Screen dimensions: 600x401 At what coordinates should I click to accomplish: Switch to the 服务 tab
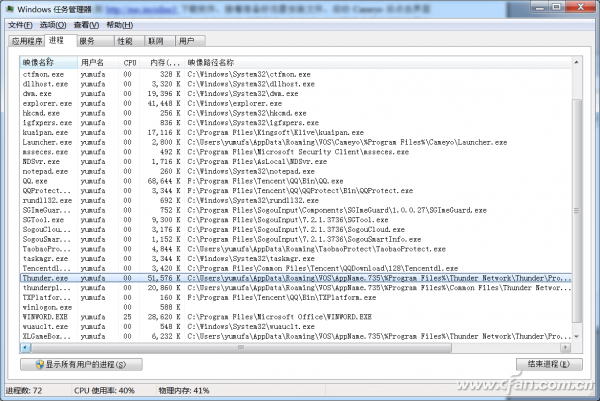tap(95, 41)
